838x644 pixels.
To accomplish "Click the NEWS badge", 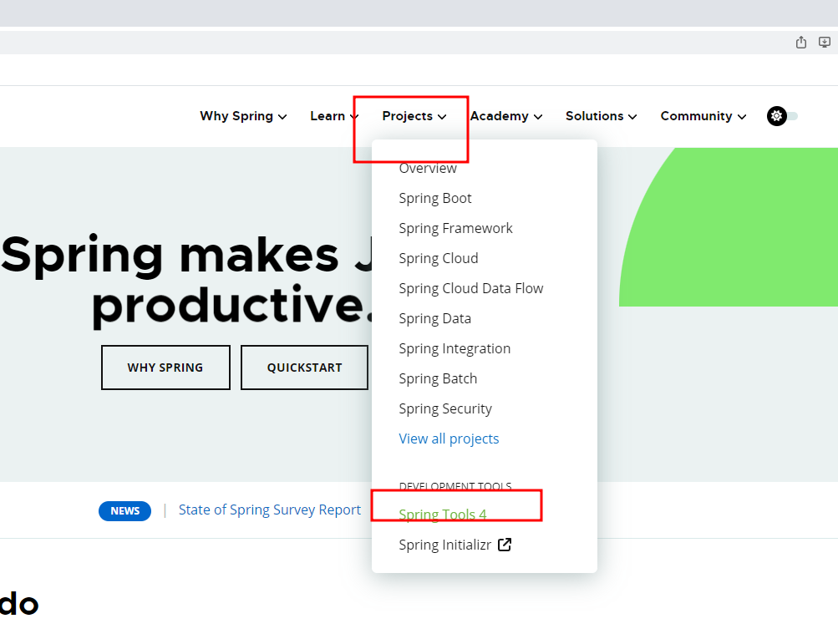I will (125, 511).
